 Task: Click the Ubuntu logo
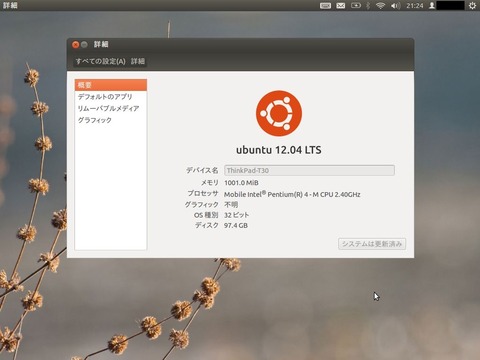(x=279, y=113)
